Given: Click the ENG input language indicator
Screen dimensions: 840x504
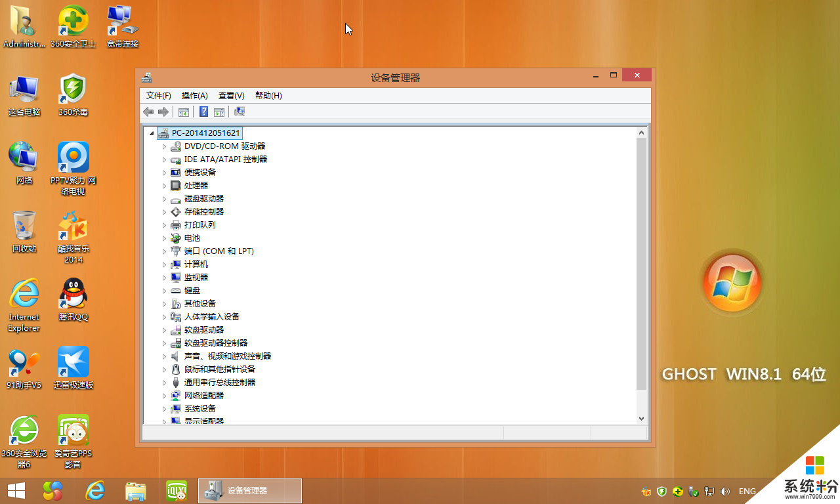Looking at the screenshot, I should (747, 491).
